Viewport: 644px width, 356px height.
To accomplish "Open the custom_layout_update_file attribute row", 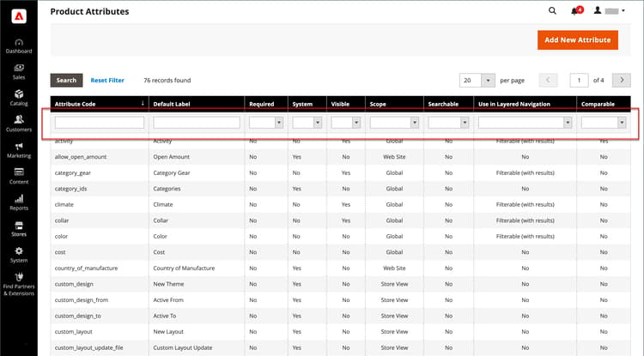I will click(341, 347).
